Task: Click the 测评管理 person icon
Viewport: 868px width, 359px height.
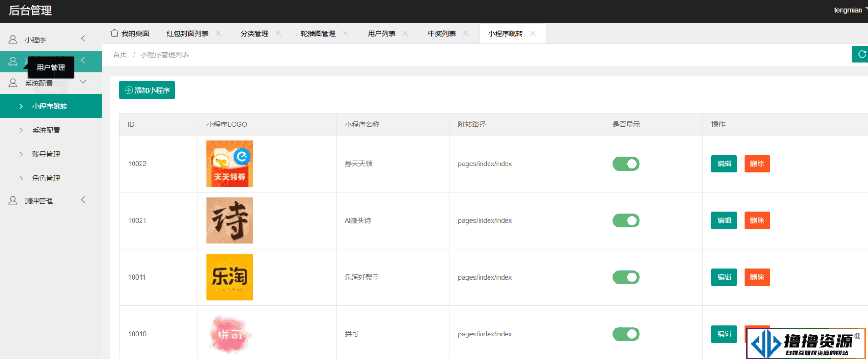Action: (13, 201)
